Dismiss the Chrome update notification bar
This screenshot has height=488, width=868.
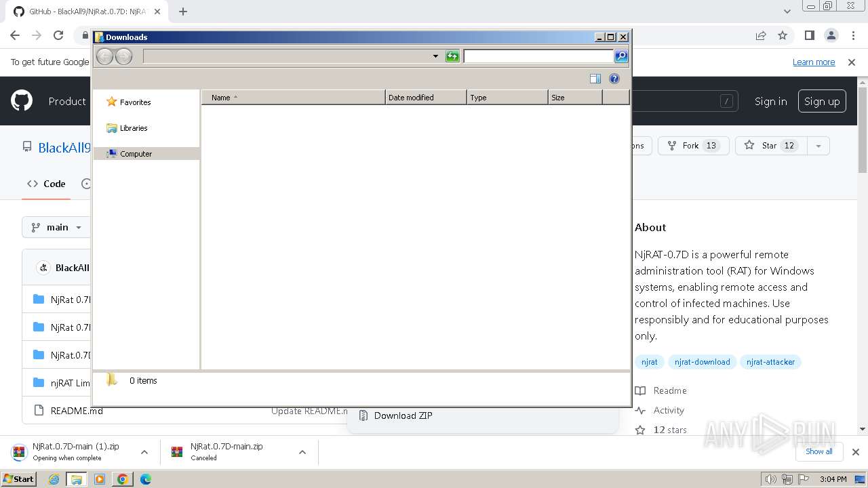[x=852, y=62]
